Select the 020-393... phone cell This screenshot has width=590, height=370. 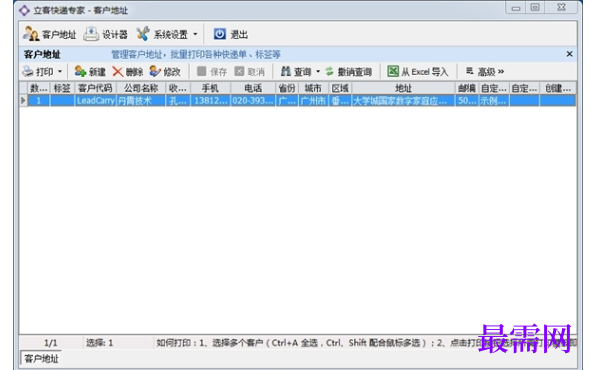click(x=252, y=100)
